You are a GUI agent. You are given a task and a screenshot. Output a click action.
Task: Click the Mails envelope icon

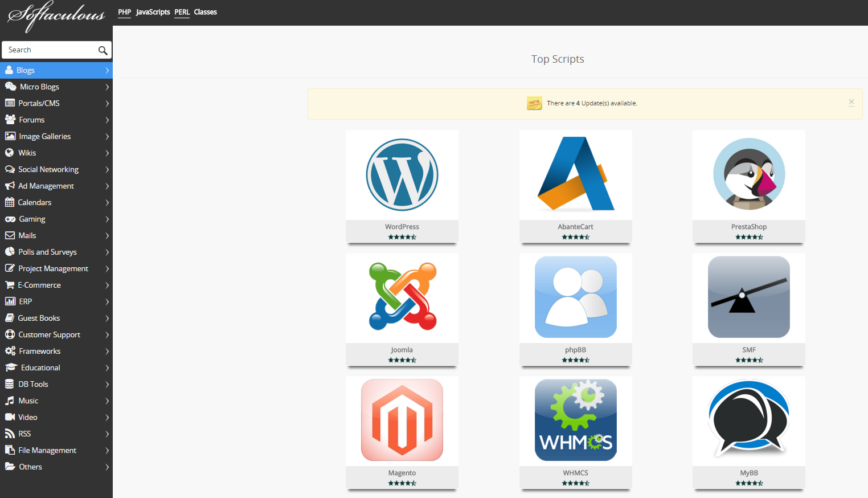10,235
